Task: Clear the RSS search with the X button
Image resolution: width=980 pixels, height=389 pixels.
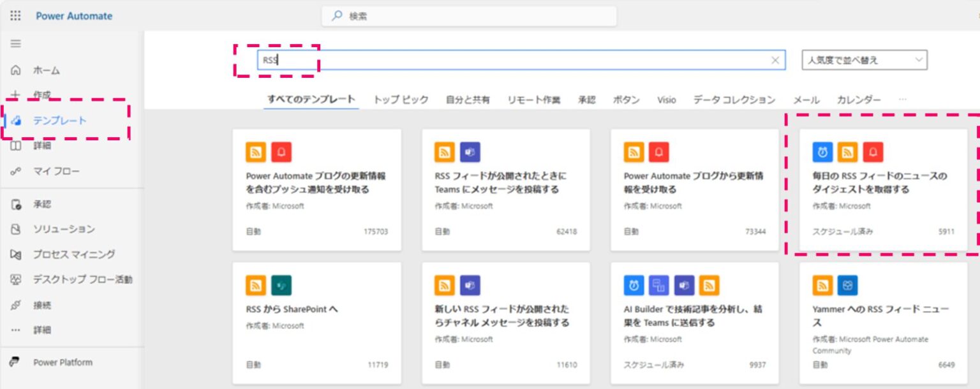Action: (x=774, y=59)
